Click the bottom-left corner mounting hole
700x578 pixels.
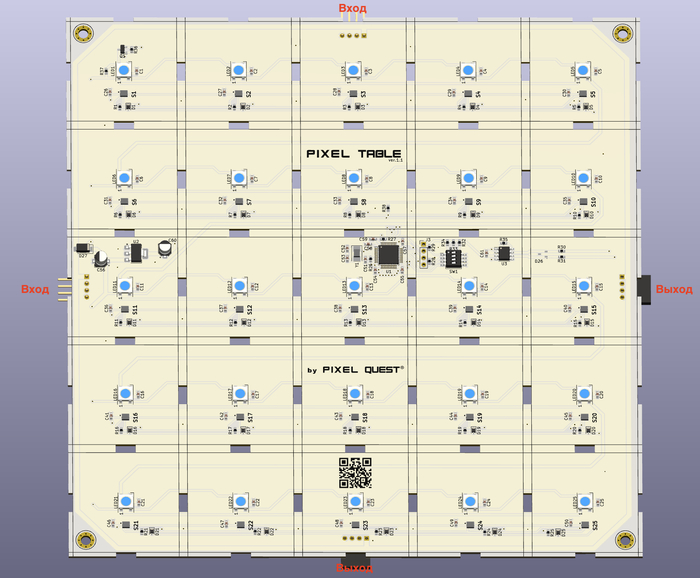click(x=86, y=540)
